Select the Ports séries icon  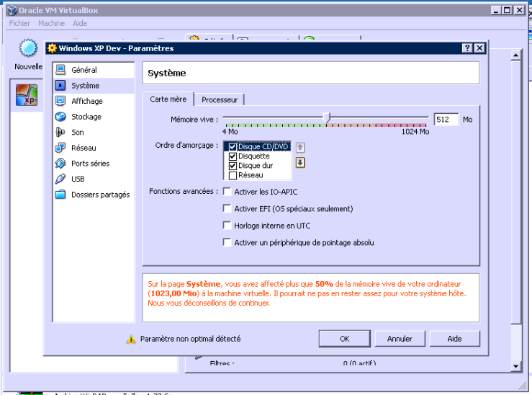coord(60,164)
